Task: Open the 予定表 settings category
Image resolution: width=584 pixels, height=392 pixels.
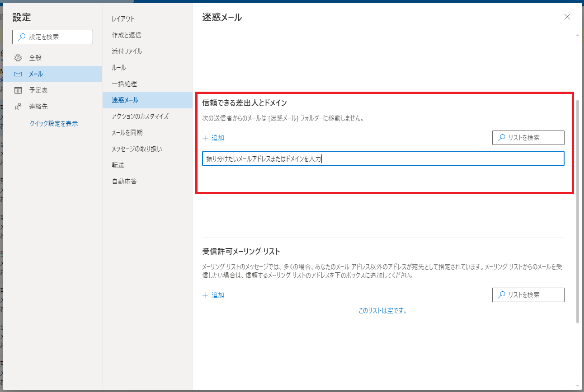Action: pos(52,90)
